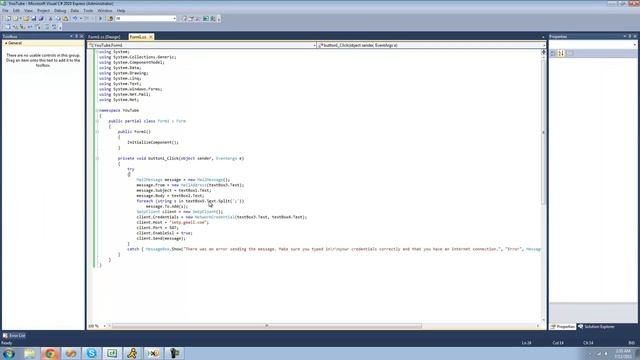This screenshot has height=360, width=640.
Task: Collapse the Form1() constructor region
Action: coord(98,131)
